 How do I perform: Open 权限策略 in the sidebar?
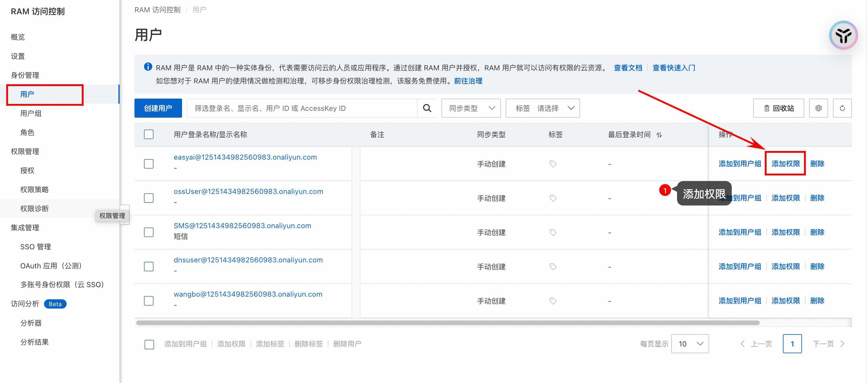tap(35, 189)
